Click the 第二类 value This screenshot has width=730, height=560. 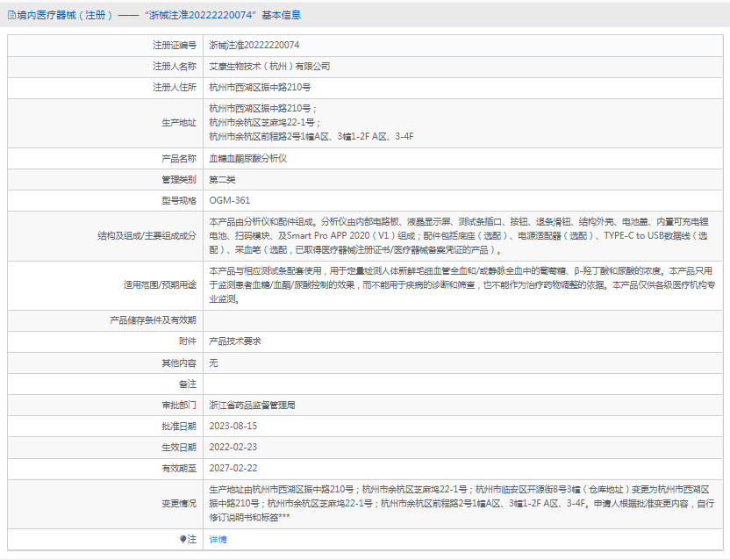[222, 179]
